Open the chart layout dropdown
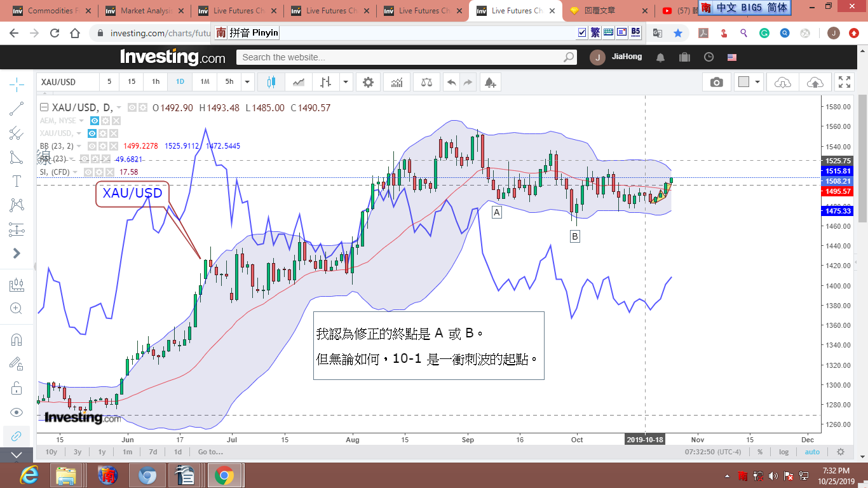868x488 pixels. 757,82
